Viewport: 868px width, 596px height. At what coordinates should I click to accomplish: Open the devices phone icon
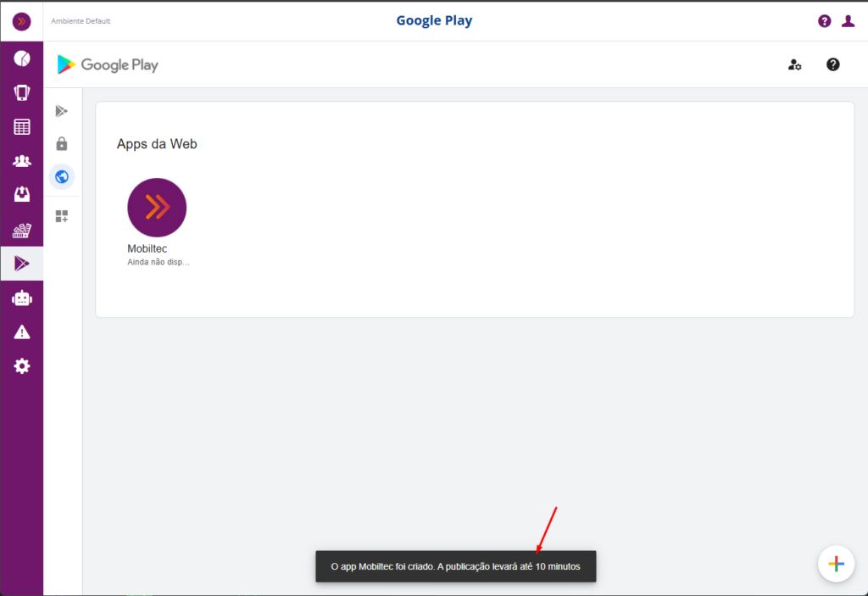(21, 92)
